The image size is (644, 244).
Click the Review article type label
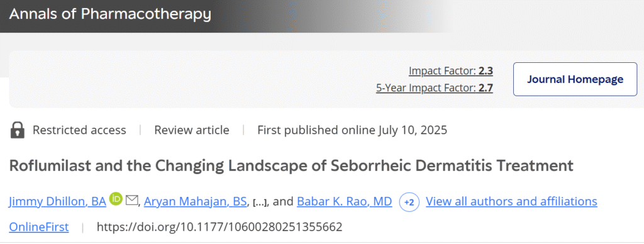[x=192, y=130]
